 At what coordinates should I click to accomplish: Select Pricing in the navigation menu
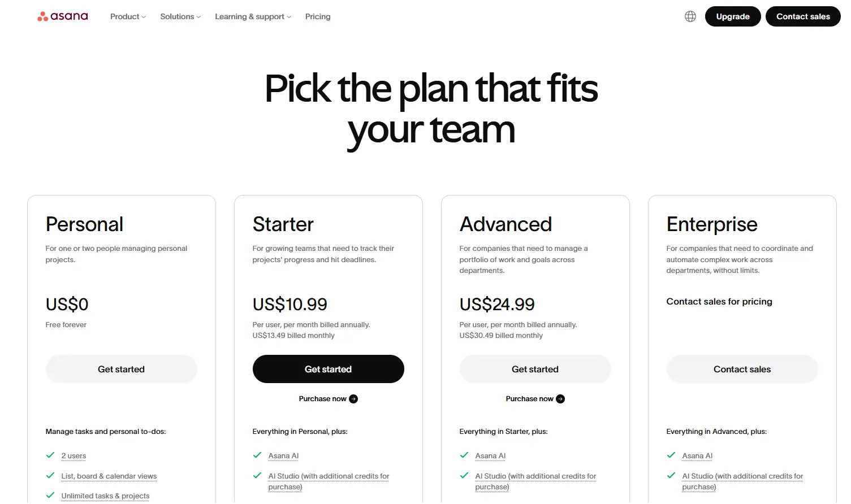pyautogui.click(x=317, y=16)
